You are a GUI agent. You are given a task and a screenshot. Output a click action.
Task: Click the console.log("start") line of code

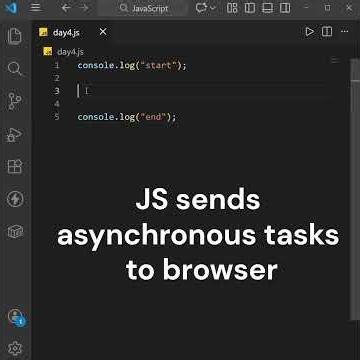pos(132,65)
